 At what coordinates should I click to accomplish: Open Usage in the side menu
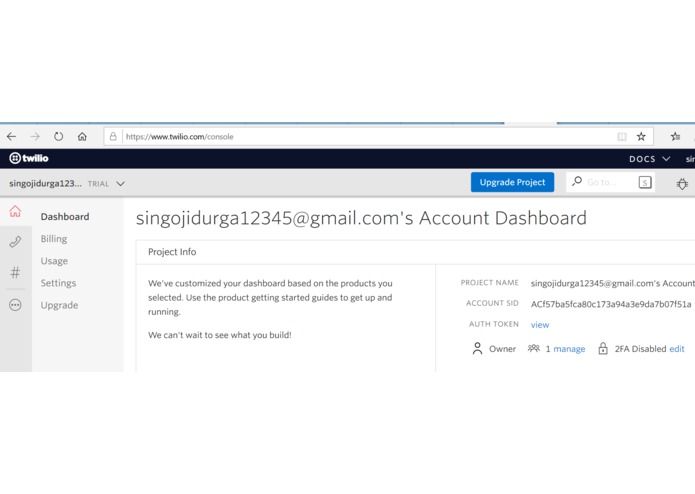[54, 261]
